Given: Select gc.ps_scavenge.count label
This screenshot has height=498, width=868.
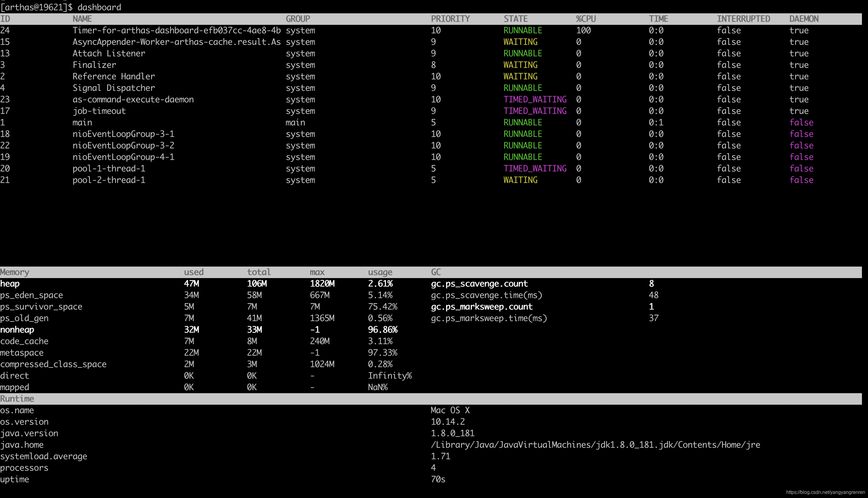Looking at the screenshot, I should click(x=479, y=284).
